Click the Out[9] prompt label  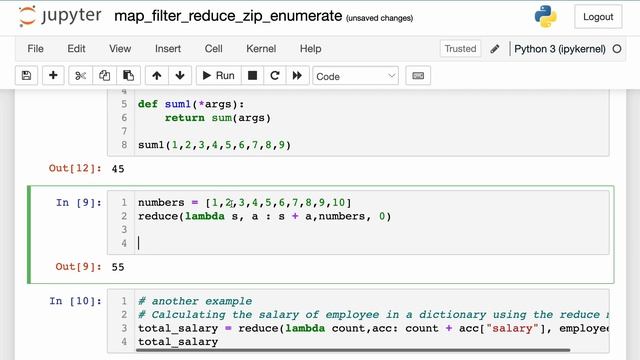click(x=78, y=267)
